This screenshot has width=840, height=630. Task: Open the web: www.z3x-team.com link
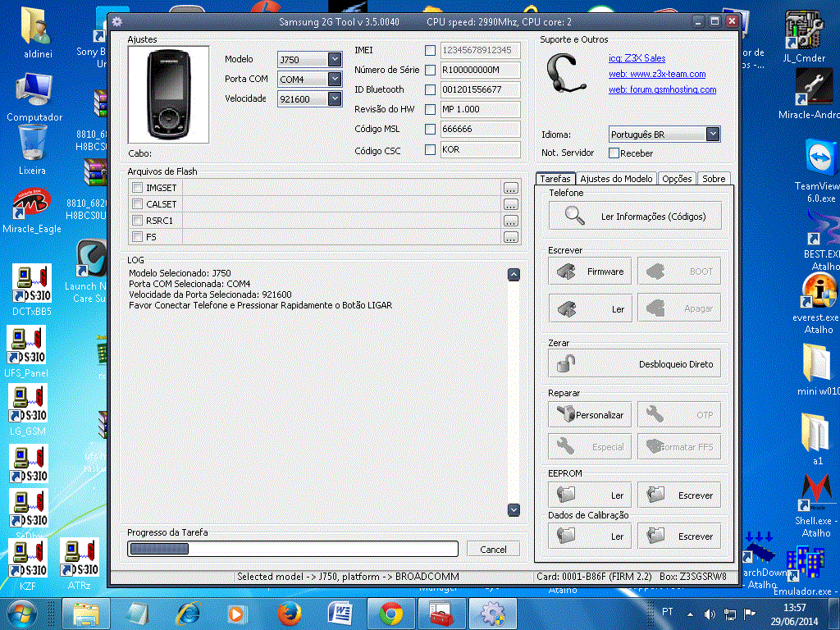pos(657,74)
